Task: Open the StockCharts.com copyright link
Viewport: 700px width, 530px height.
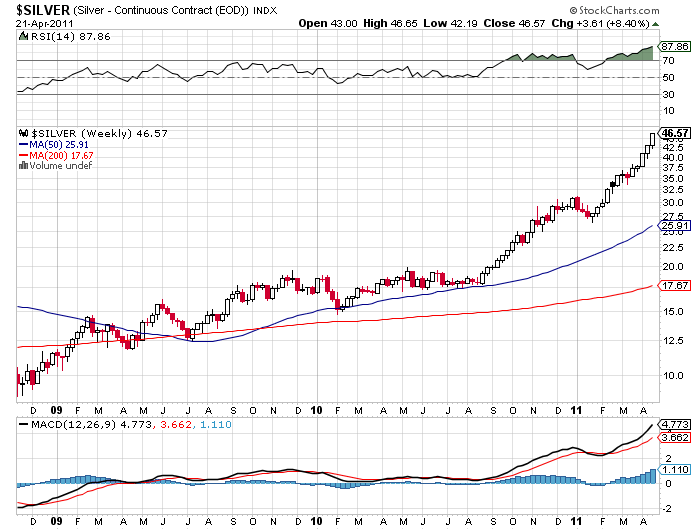Action: (x=614, y=10)
